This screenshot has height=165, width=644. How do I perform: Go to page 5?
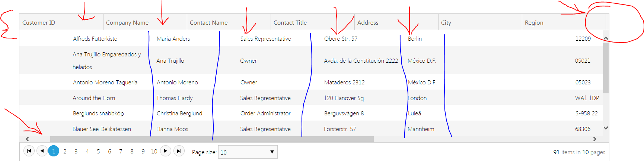point(98,152)
